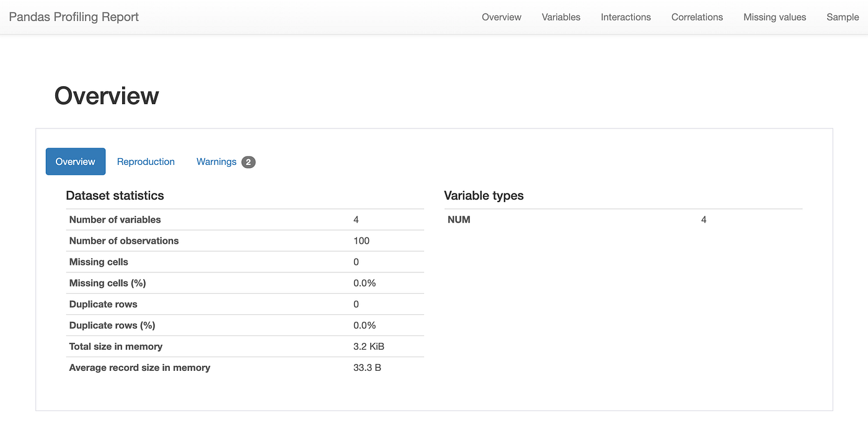Open the Variables section from the navbar
This screenshot has height=426, width=868.
[560, 17]
